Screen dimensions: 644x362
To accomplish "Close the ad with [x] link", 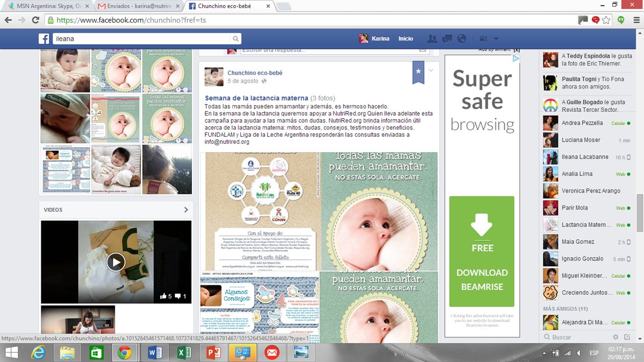I will [x=517, y=50].
